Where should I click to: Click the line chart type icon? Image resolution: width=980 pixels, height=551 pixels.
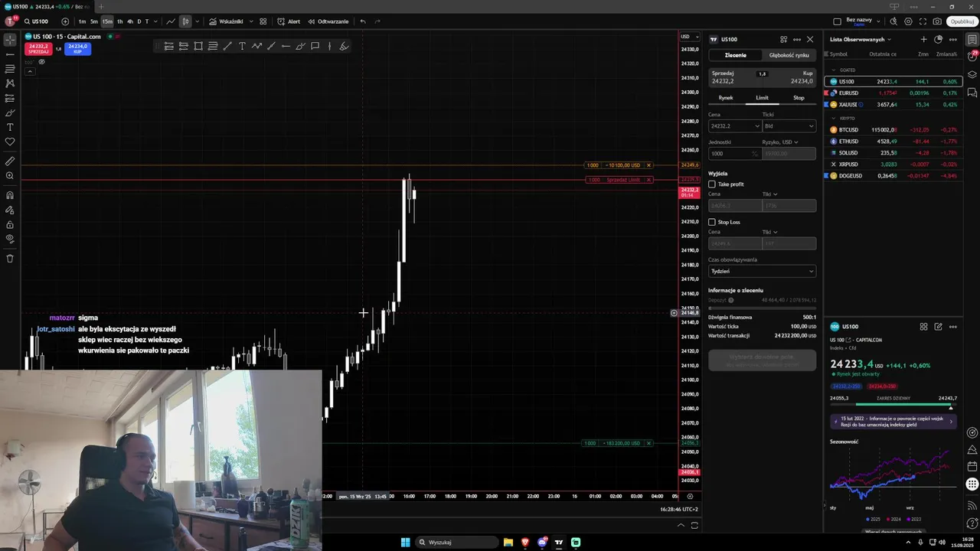pyautogui.click(x=171, y=21)
